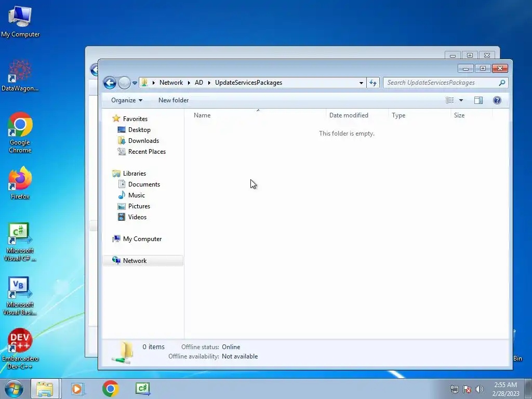Click the network folder icon in address bar
Viewport: 532px width, 399px height.
click(144, 83)
